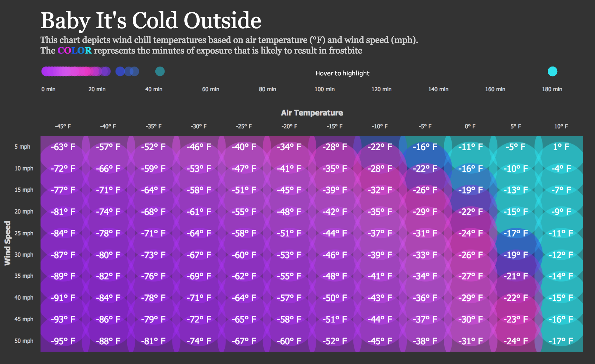Click the -63° F cell at 5 mph
This screenshot has height=364, width=595.
[x=63, y=147]
